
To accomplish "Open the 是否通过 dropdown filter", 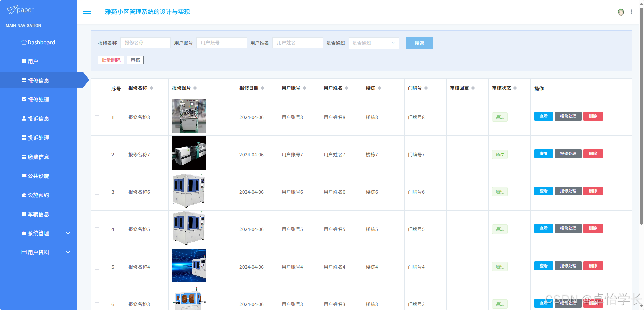I will [374, 43].
